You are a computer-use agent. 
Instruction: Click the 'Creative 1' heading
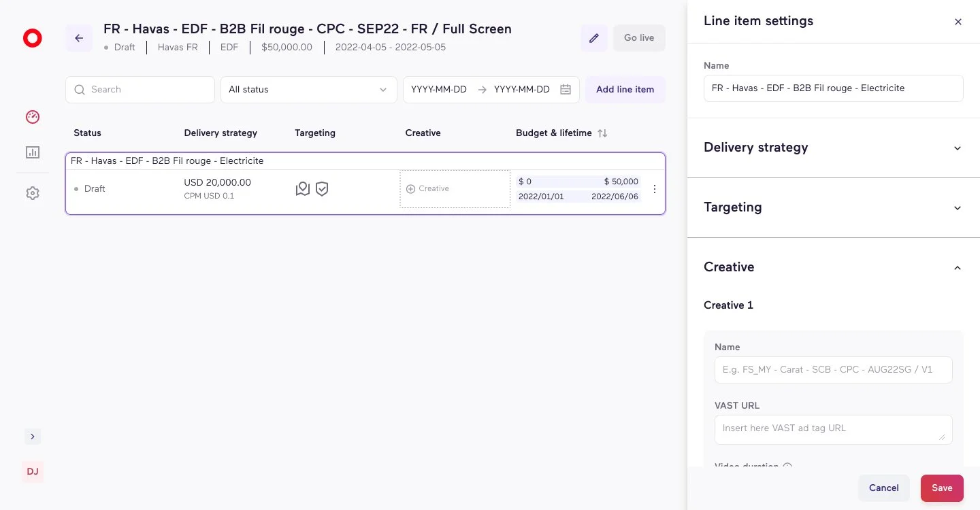(x=728, y=305)
